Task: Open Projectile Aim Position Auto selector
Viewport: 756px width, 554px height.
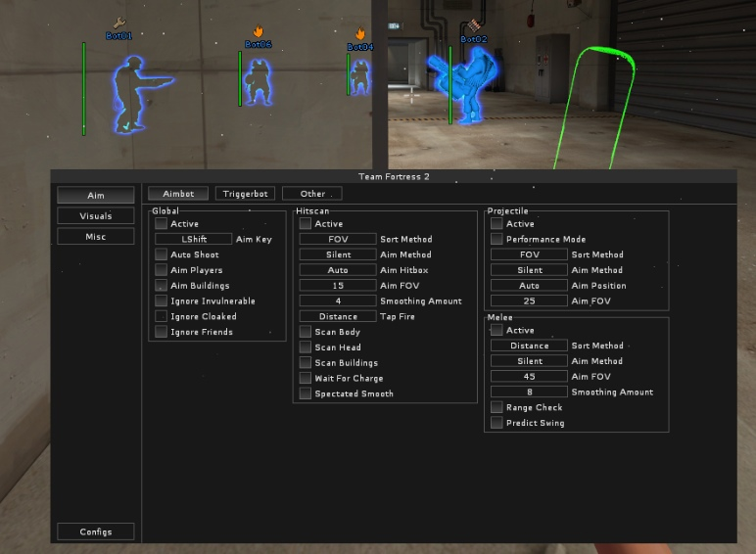Action: tap(529, 285)
